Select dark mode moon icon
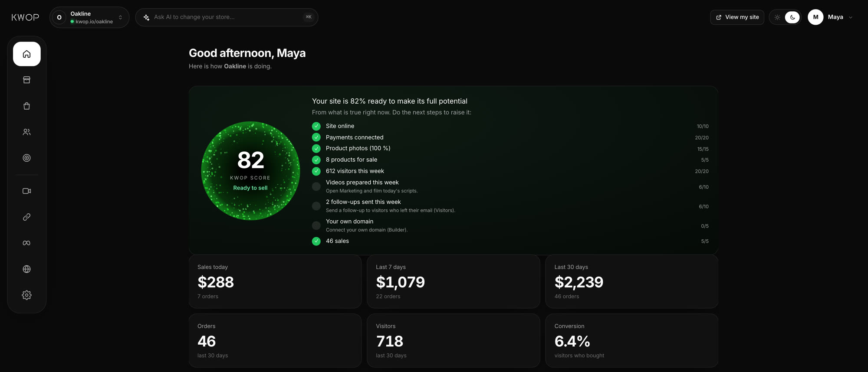Viewport: 868px width, 372px height. tap(792, 17)
